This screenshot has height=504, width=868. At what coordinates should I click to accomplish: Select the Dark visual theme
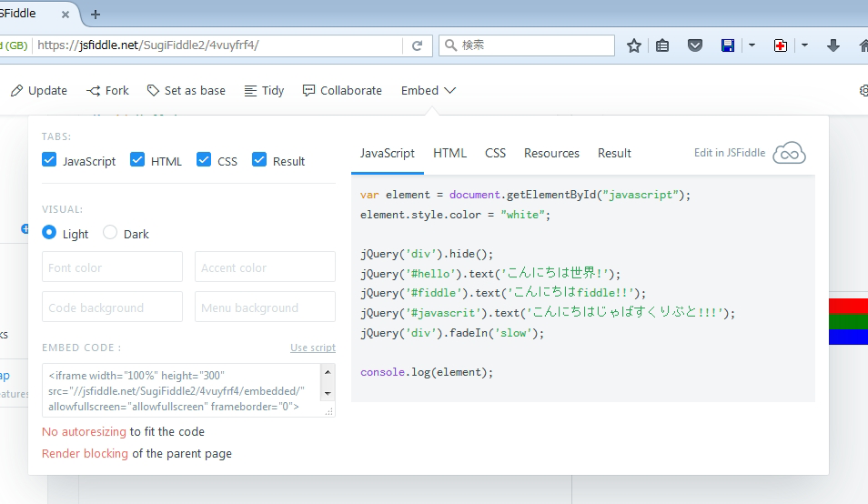pos(110,233)
